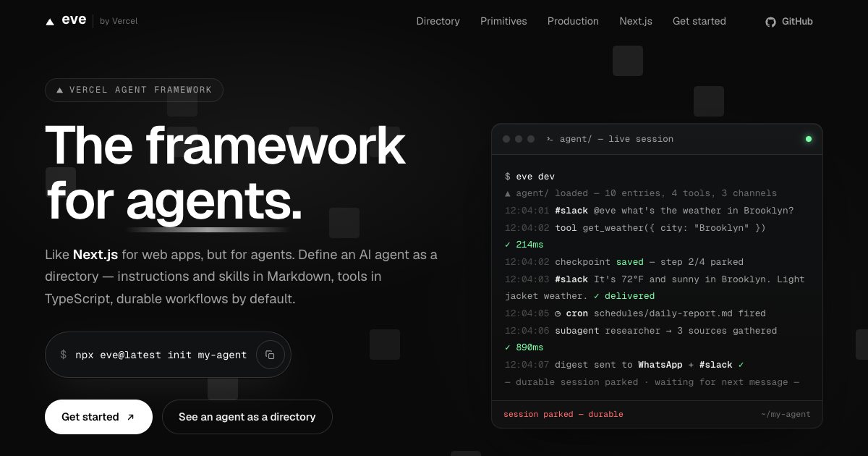Image resolution: width=868 pixels, height=456 pixels.
Task: Click the "agent/ — live session" title
Action: click(616, 139)
